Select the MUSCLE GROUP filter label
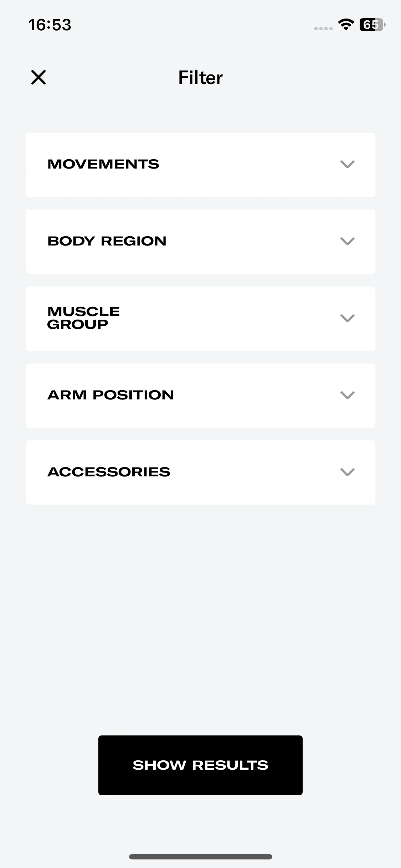The image size is (401, 868). coord(83,318)
